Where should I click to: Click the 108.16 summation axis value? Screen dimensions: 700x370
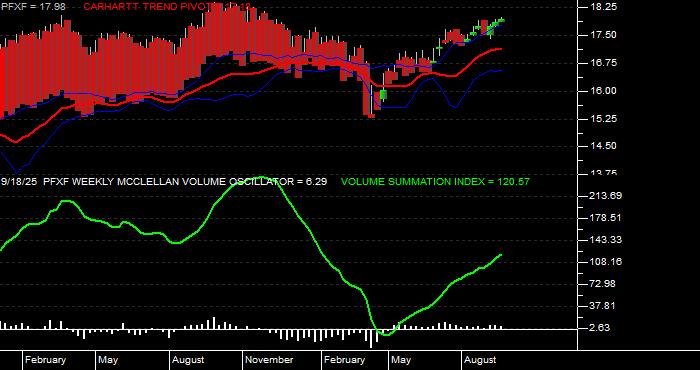click(x=606, y=262)
